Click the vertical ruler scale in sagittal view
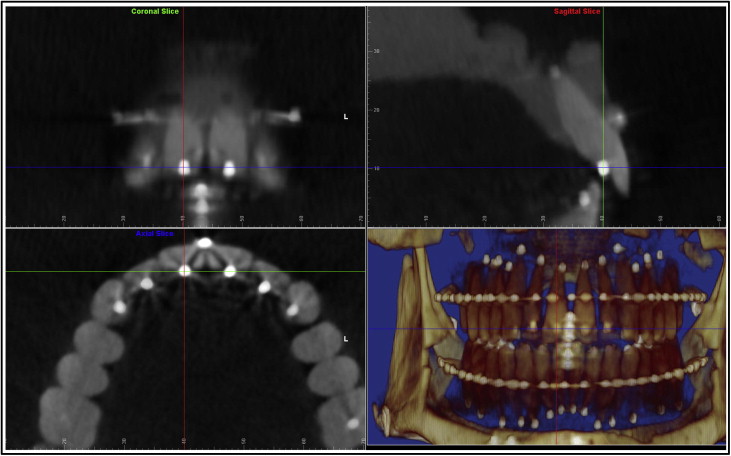Viewport: 731px width, 456px height. [376, 110]
